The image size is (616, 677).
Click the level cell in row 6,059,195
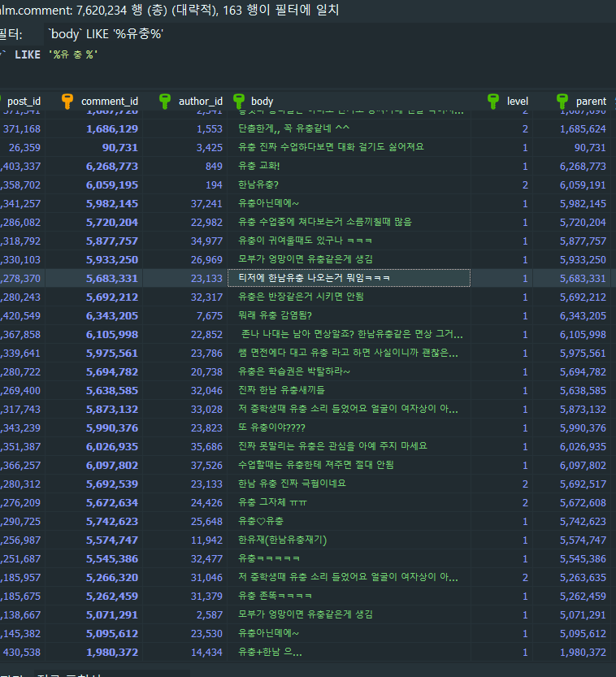(x=525, y=185)
